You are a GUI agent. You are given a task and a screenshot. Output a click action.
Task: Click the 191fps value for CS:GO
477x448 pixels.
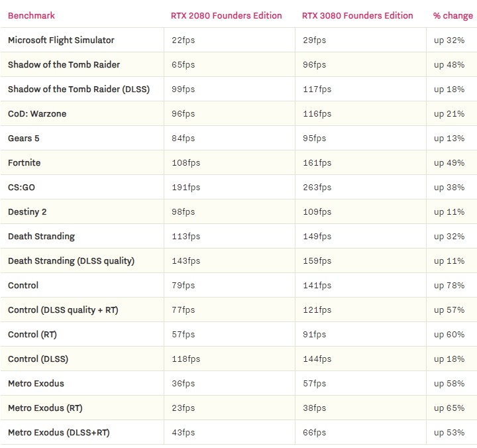186,187
